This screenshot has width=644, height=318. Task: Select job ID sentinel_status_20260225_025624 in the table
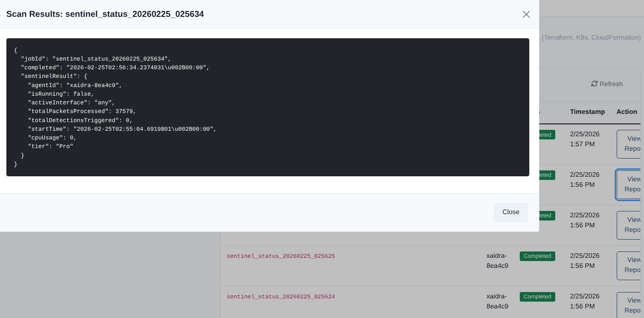coord(281,297)
